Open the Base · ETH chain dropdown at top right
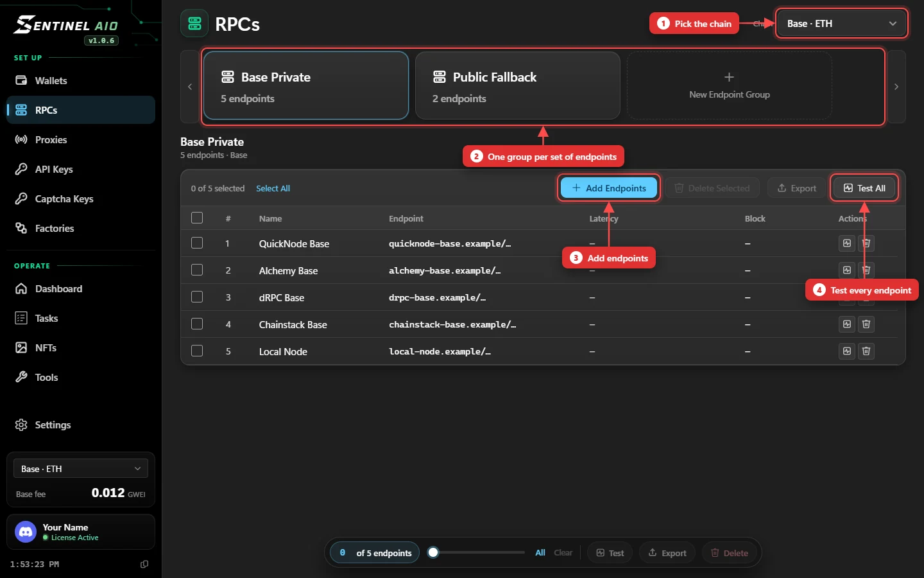 point(841,24)
